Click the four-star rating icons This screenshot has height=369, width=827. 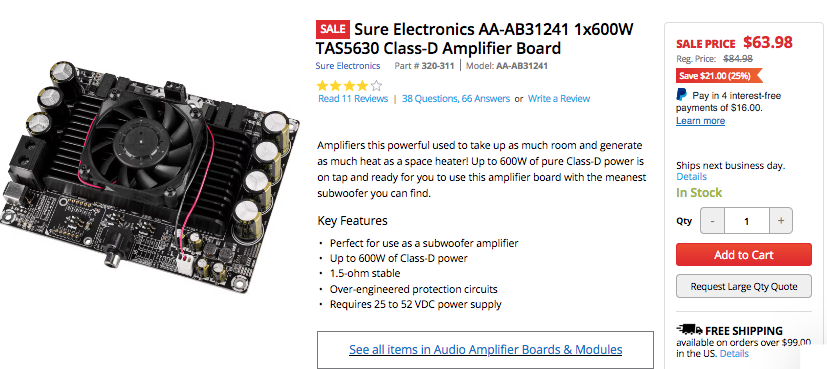click(349, 85)
